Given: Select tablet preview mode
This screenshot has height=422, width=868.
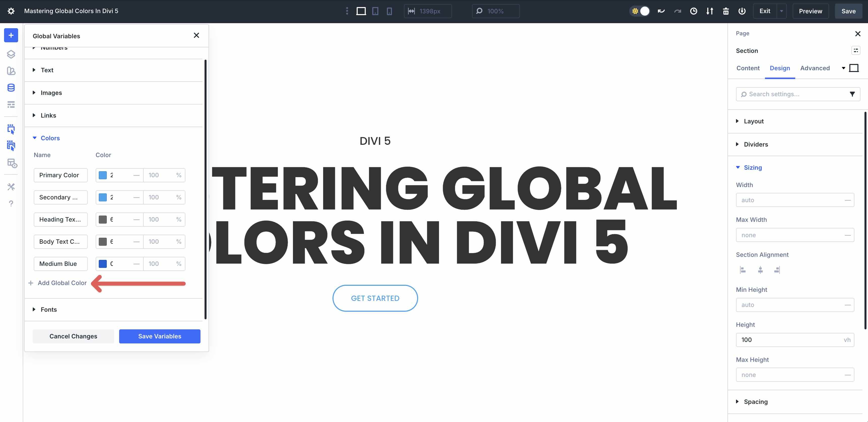Looking at the screenshot, I should point(375,11).
